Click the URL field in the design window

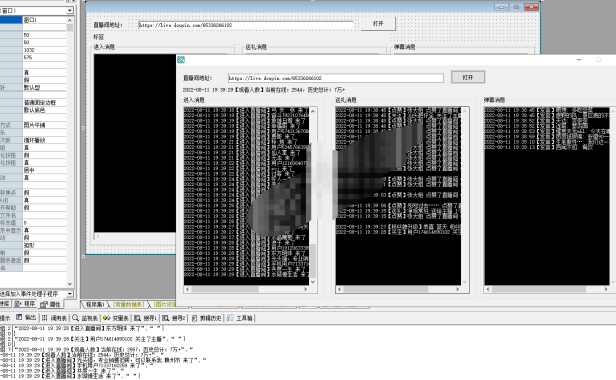point(246,25)
